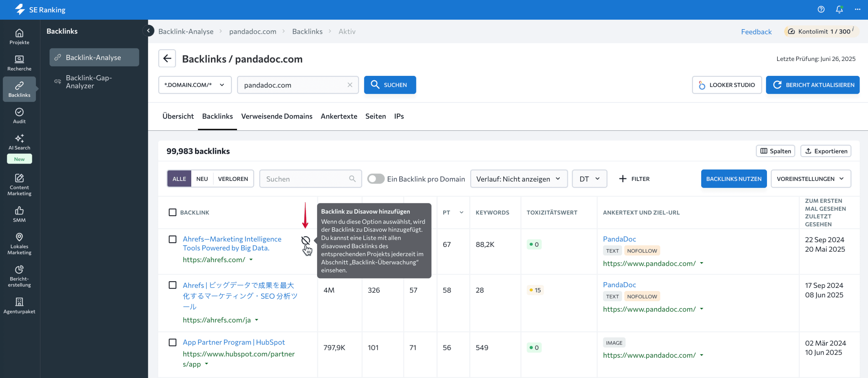
Task: Add Ahrefs backlink to Disavow
Action: pos(305,240)
